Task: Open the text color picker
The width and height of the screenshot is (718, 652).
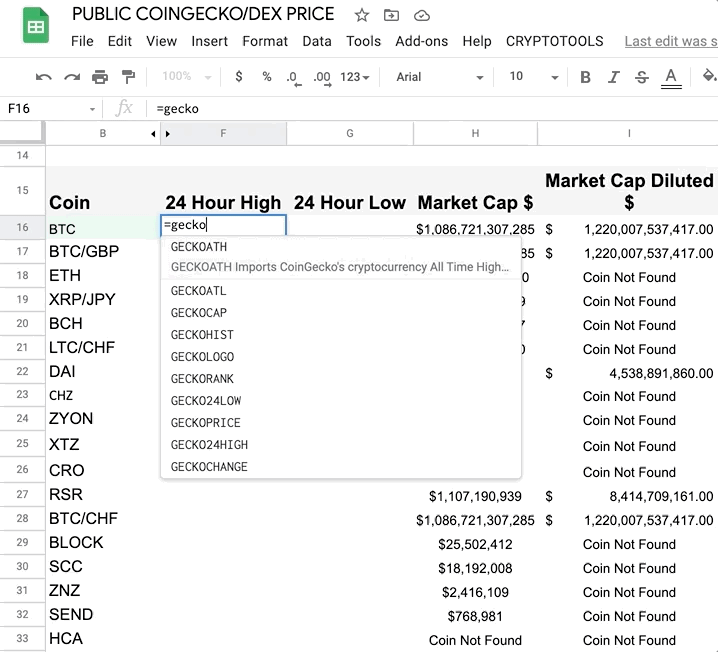Action: point(671,77)
